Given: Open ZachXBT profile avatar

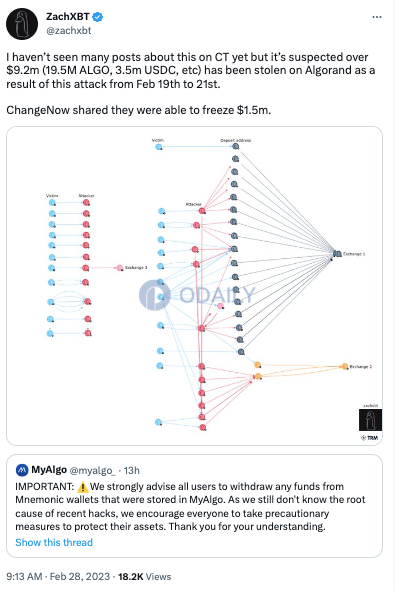Looking at the screenshot, I should (x=22, y=24).
